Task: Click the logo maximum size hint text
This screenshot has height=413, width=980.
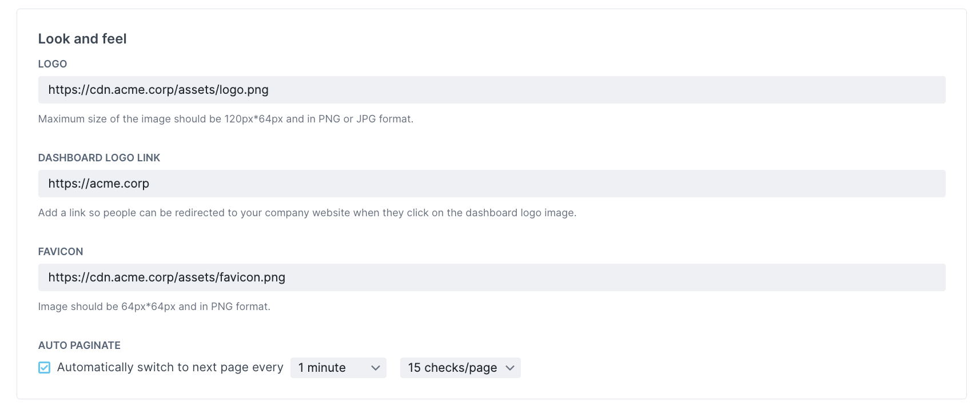Action: [x=225, y=119]
